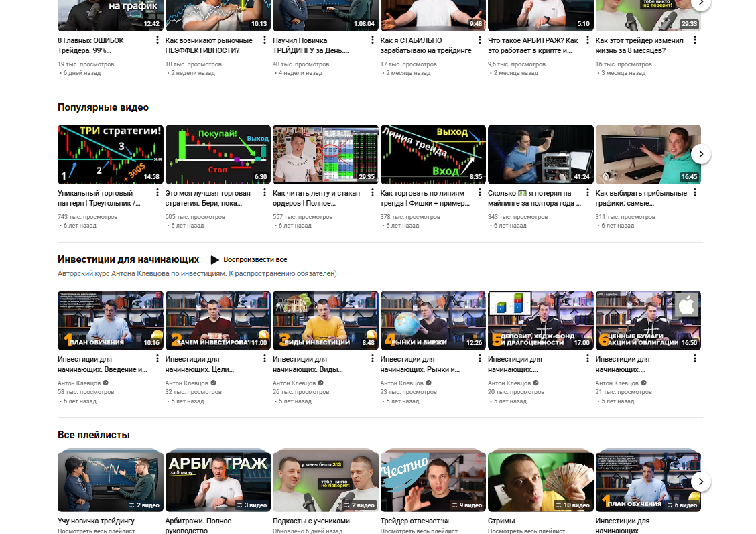Open the АРБИТРАЖ playlist thumbnail with 3 видео

point(218,481)
